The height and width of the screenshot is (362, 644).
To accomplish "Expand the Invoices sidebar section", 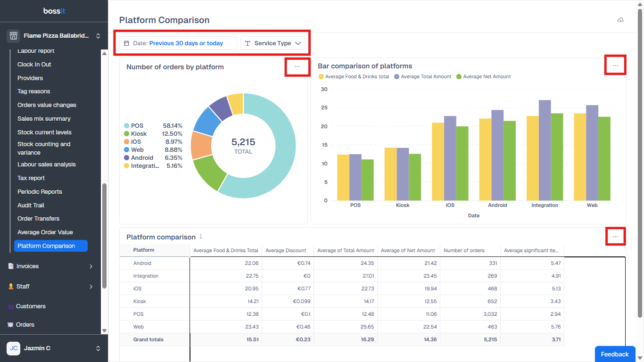I will [50, 266].
